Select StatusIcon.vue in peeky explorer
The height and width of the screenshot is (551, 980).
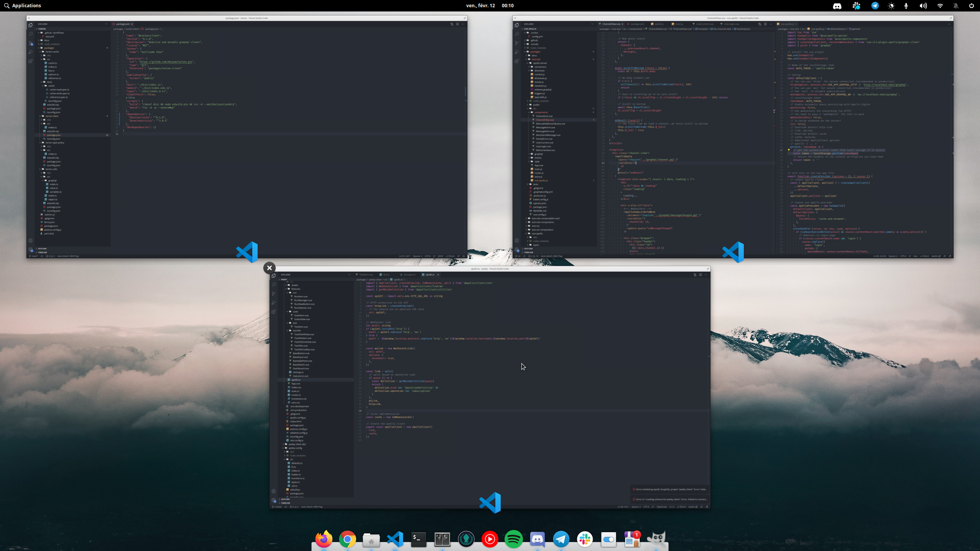click(300, 376)
